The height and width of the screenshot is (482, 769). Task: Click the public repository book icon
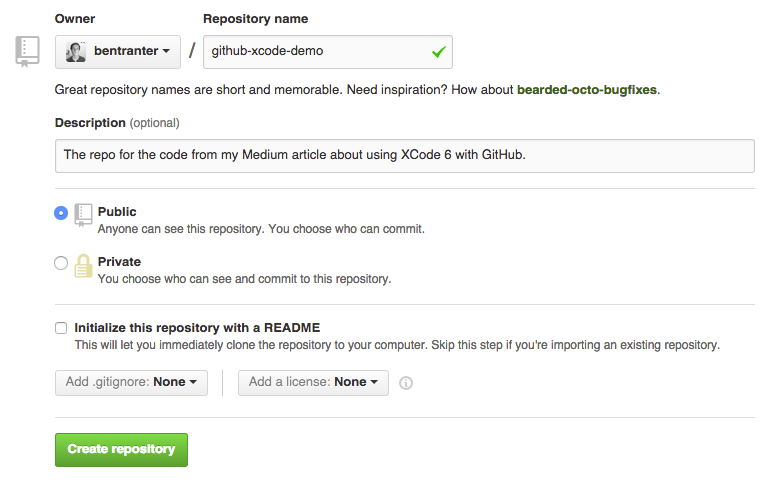(83, 214)
